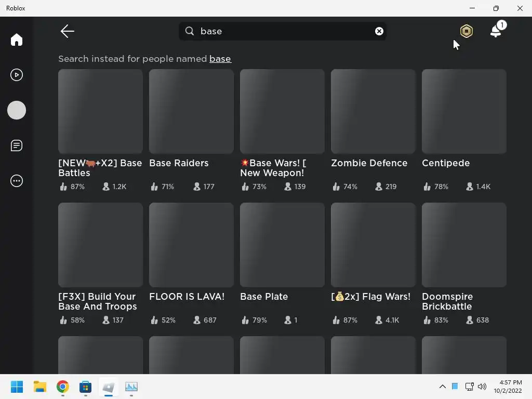
Task: Open the Discover play icon in sidebar
Action: pos(16,75)
